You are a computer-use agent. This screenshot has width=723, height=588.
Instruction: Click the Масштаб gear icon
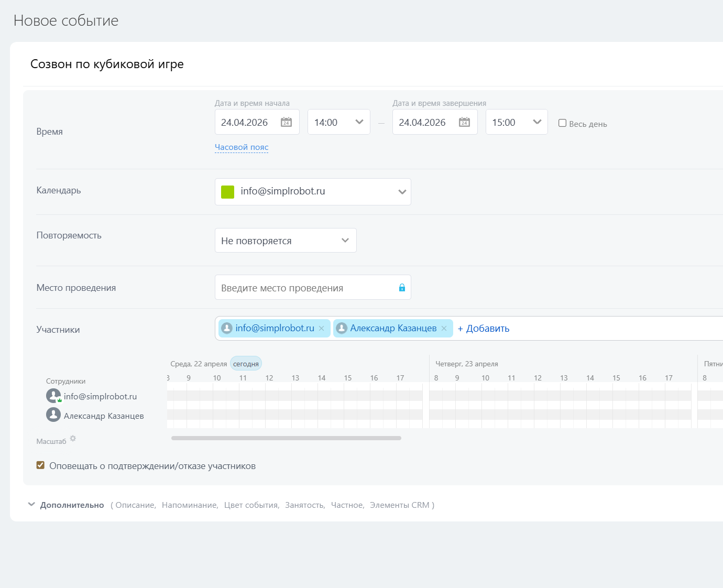coord(73,439)
